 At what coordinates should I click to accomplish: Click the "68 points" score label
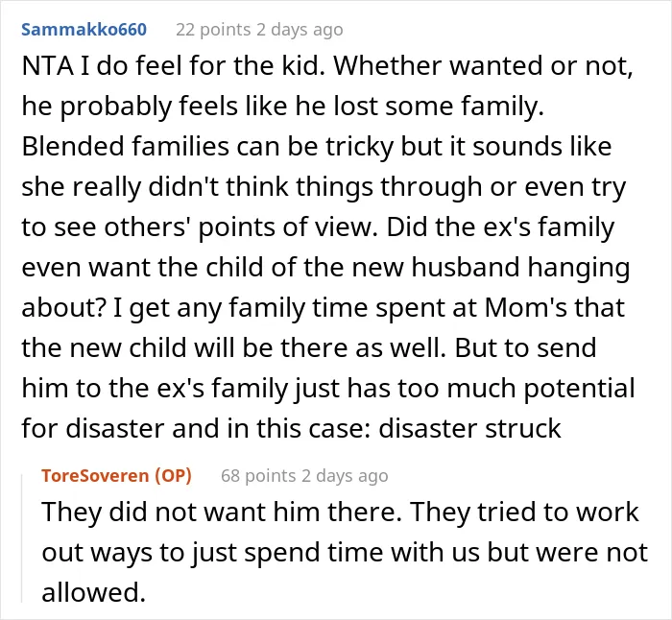tap(258, 476)
